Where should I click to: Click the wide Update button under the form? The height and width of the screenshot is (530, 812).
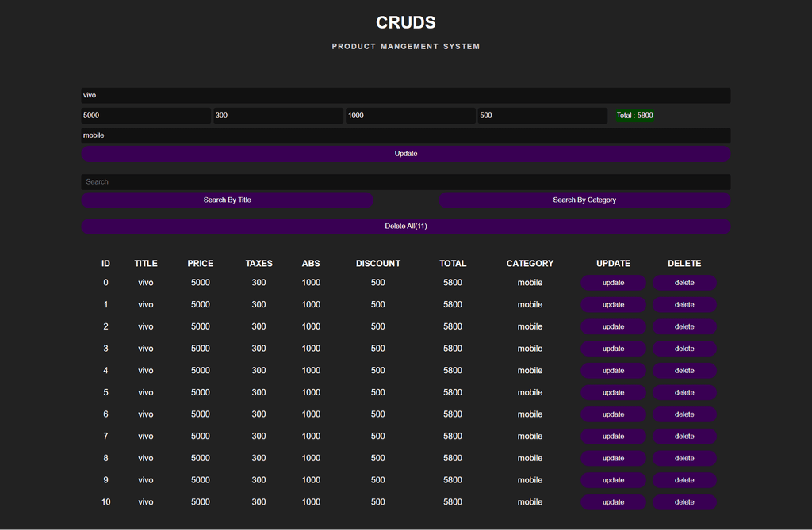405,154
